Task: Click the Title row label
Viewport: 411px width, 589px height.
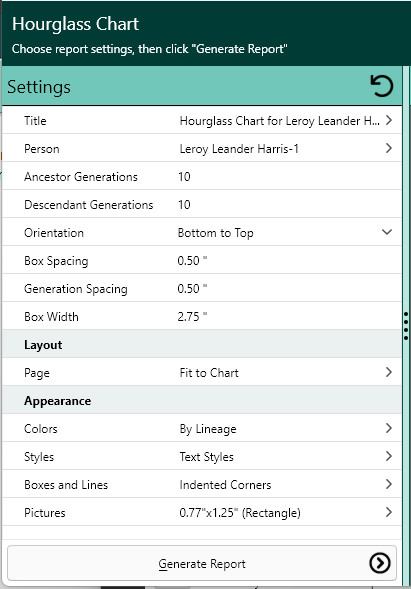Action: pyautogui.click(x=35, y=121)
